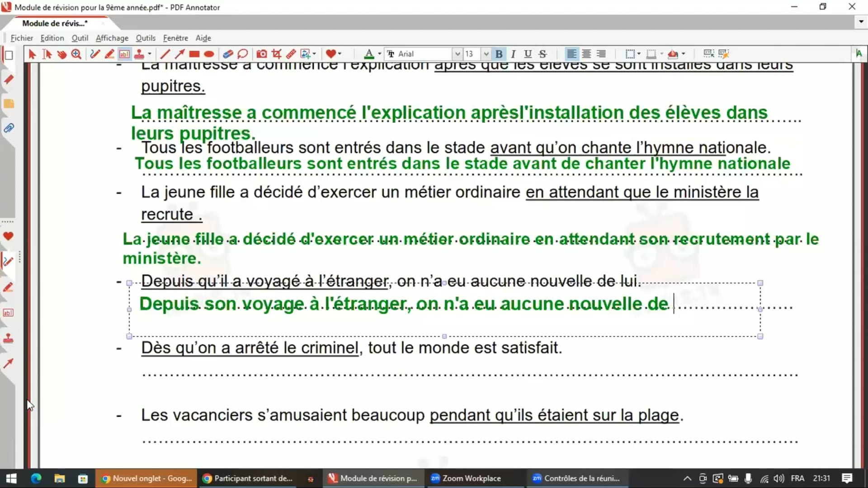Select the Pan hand tool
868x488 pixels.
tap(61, 54)
